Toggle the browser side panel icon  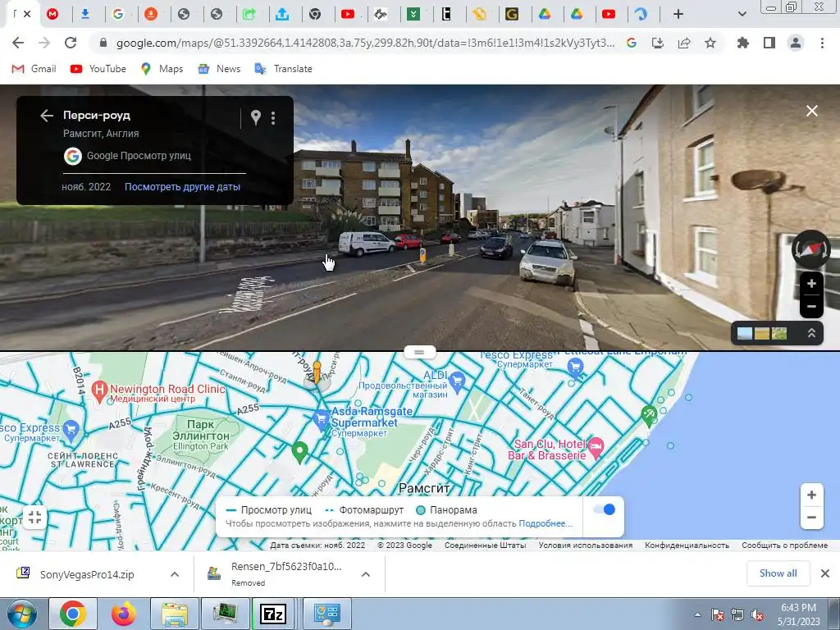tap(769, 43)
